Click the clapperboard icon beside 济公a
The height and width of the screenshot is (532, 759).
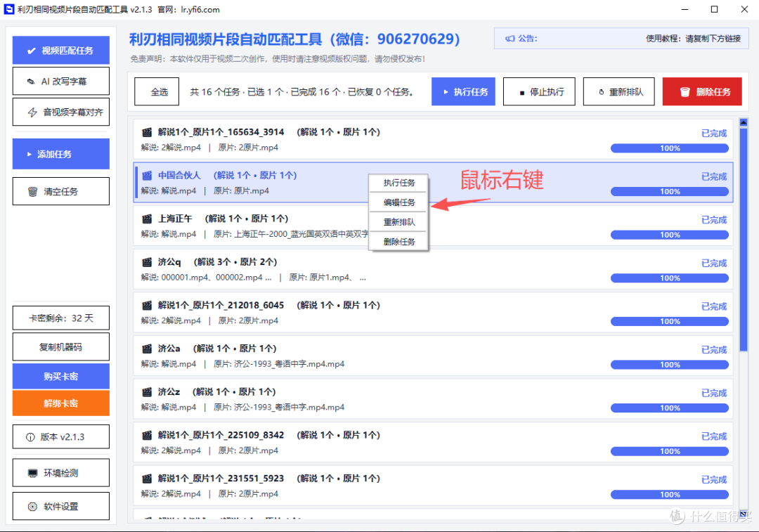coord(147,349)
